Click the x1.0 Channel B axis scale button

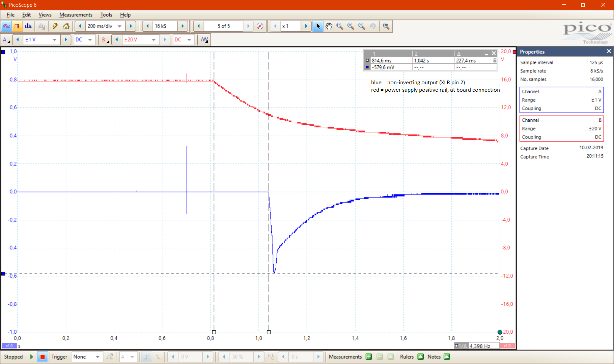point(507,346)
